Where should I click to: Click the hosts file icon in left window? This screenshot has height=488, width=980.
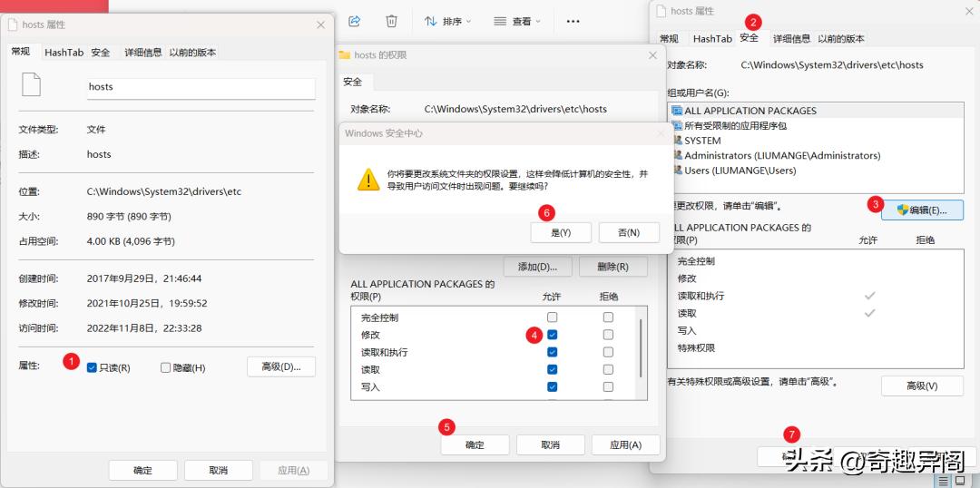coord(31,85)
